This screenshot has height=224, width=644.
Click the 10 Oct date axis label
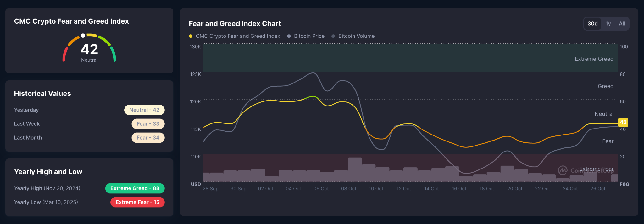(376, 189)
